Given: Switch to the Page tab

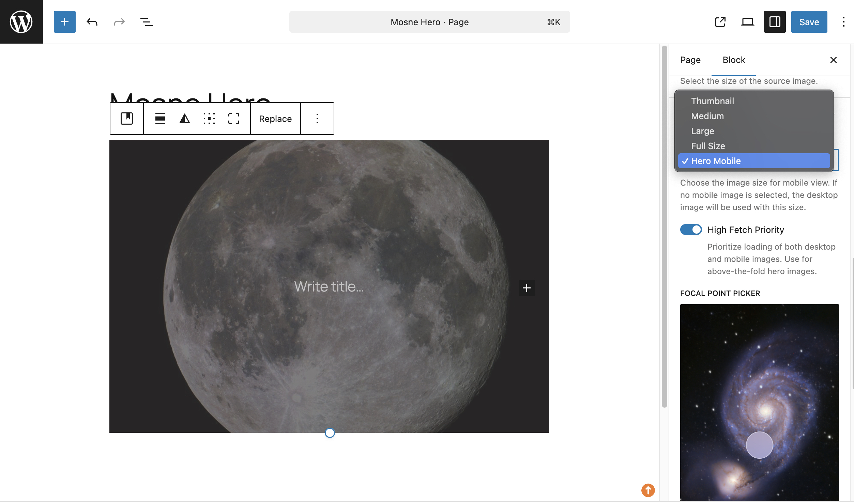Looking at the screenshot, I should [x=690, y=60].
